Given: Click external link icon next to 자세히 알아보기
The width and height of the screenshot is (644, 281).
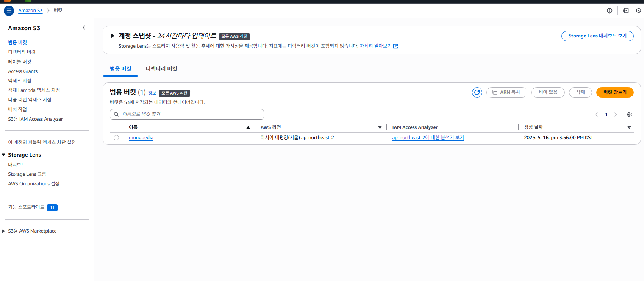Looking at the screenshot, I should 395,46.
